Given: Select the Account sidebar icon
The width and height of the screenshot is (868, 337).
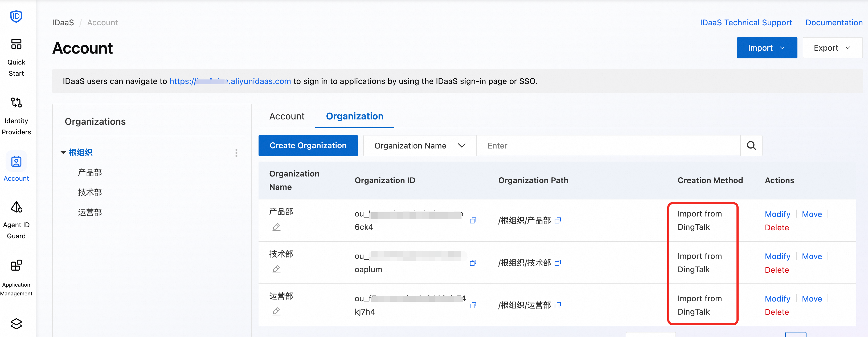Looking at the screenshot, I should [16, 162].
